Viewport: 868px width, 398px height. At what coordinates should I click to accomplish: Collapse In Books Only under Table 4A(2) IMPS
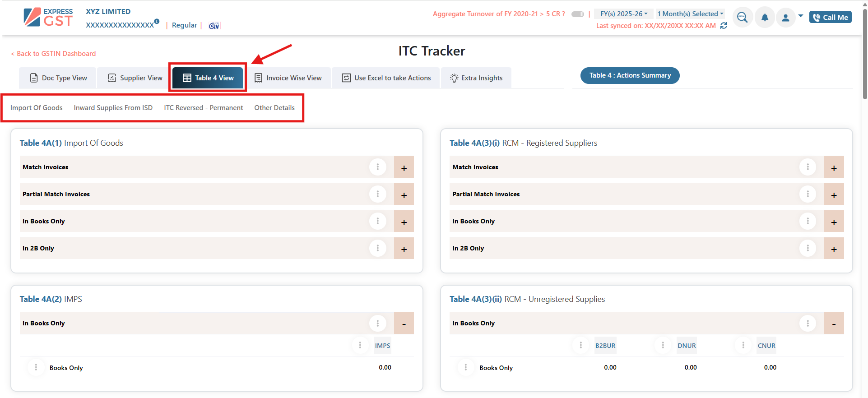[x=404, y=324]
